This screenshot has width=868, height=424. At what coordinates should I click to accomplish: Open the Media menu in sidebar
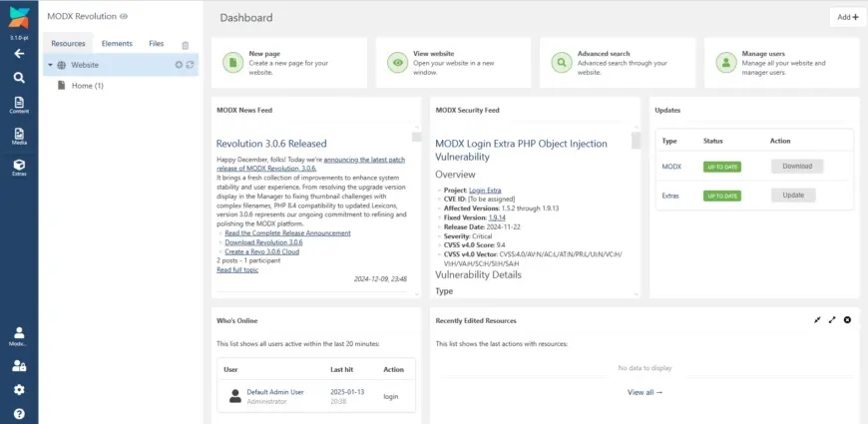point(19,135)
